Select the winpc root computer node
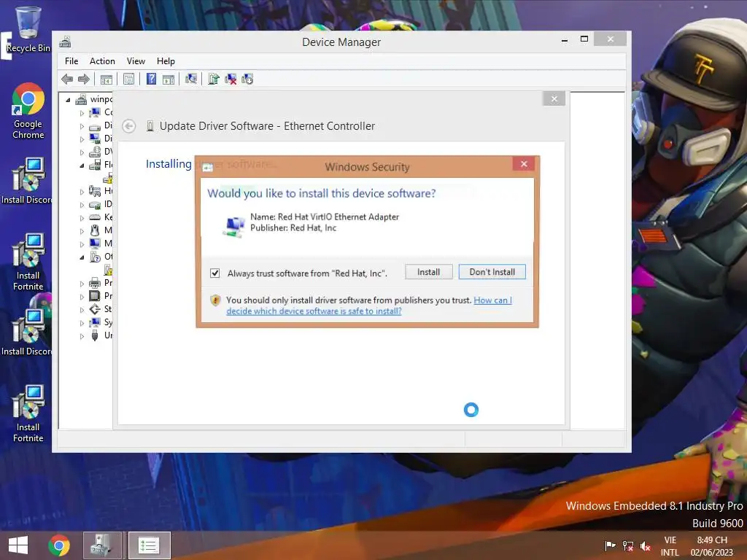The width and height of the screenshot is (747, 560). coord(94,99)
